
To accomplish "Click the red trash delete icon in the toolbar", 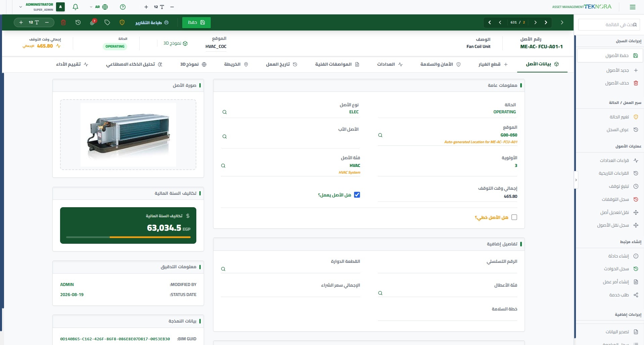I will 63,22.
